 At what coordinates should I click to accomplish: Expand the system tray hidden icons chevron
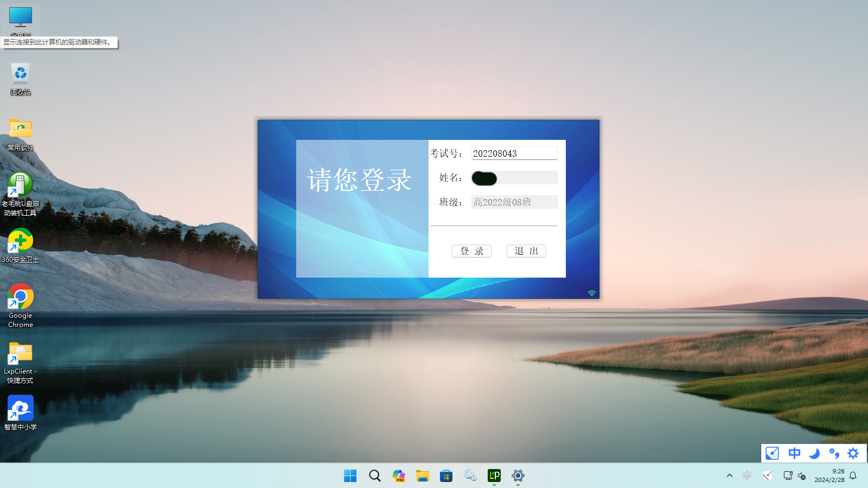(x=730, y=476)
